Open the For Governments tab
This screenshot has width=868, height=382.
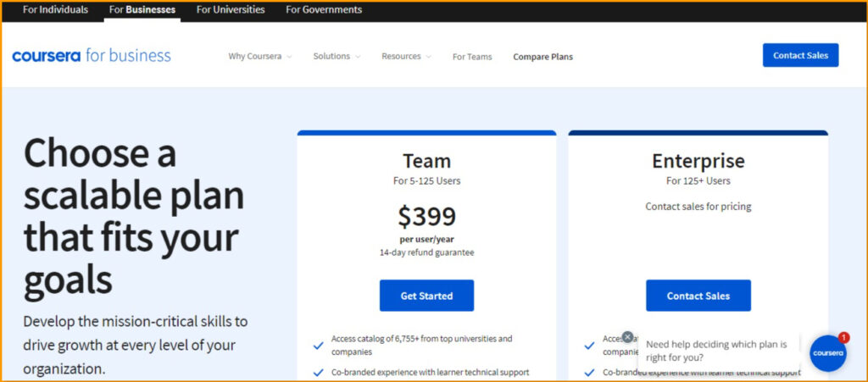point(324,10)
